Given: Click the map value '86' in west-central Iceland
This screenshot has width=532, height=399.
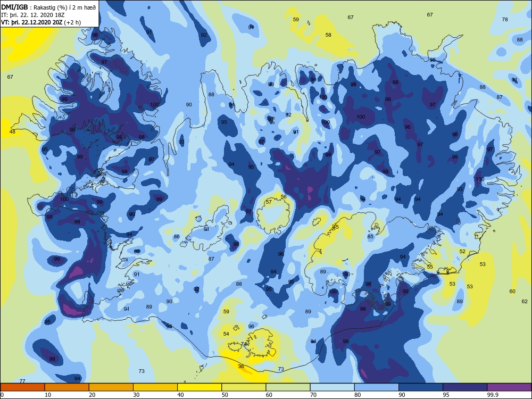Looking at the screenshot, I should coord(177,237).
